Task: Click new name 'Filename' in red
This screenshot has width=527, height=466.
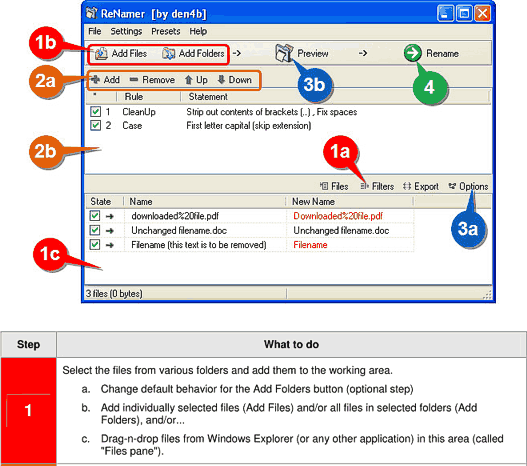Action: click(310, 245)
